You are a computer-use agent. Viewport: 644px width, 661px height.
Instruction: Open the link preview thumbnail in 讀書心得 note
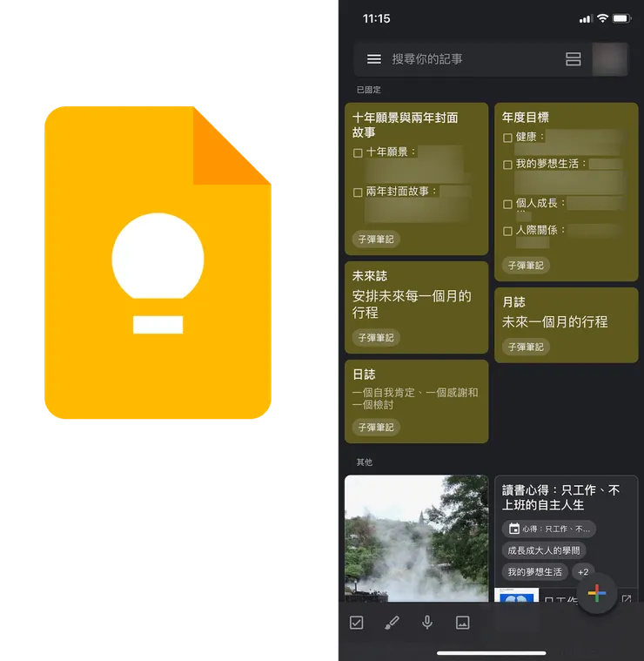pyautogui.click(x=516, y=595)
